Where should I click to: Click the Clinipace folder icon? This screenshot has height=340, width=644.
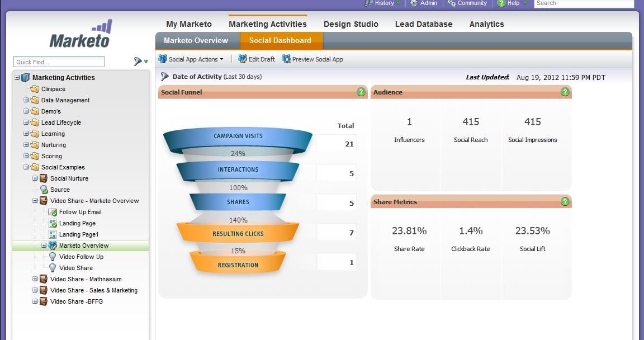point(35,89)
